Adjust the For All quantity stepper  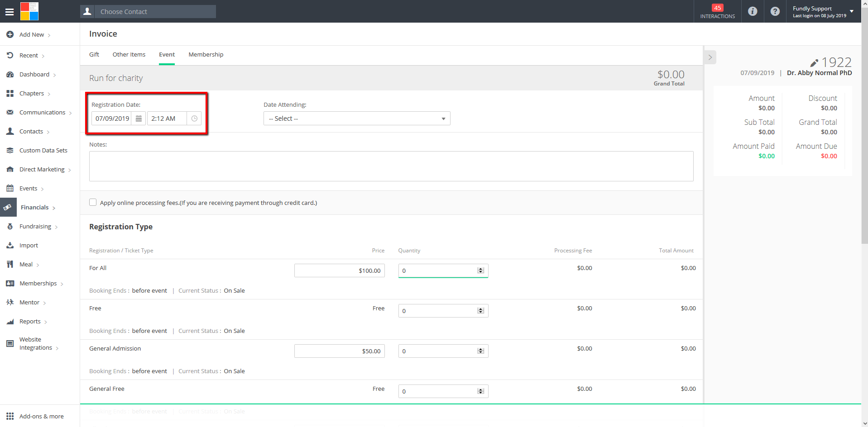pos(481,270)
